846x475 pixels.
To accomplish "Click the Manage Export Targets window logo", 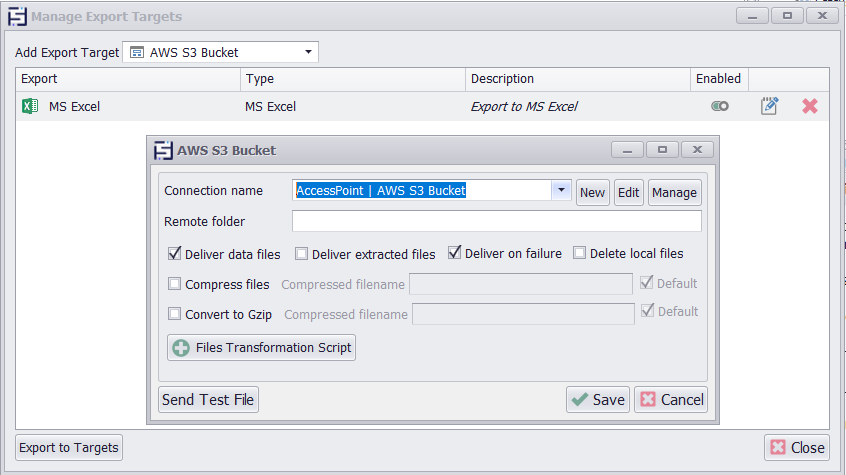I will point(17,17).
